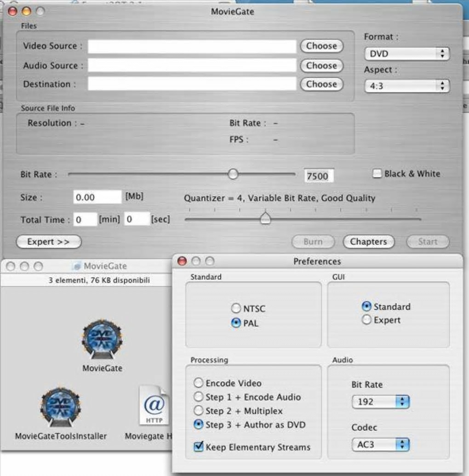
Task: Enable the Black & White checkbox
Action: (377, 173)
